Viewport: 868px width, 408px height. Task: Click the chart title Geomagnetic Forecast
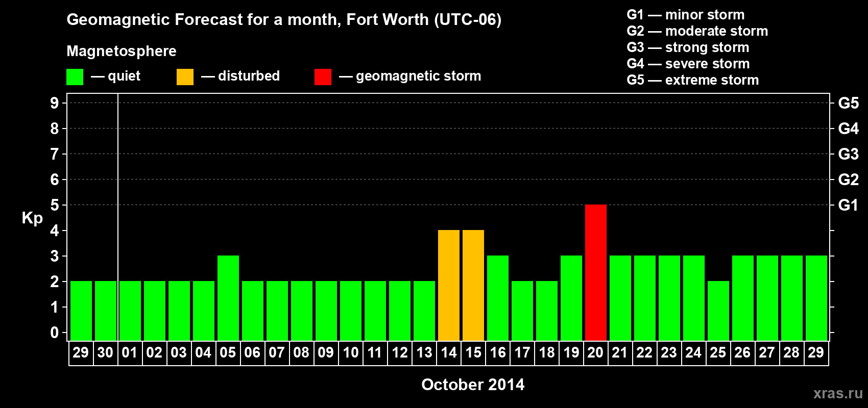pos(284,20)
